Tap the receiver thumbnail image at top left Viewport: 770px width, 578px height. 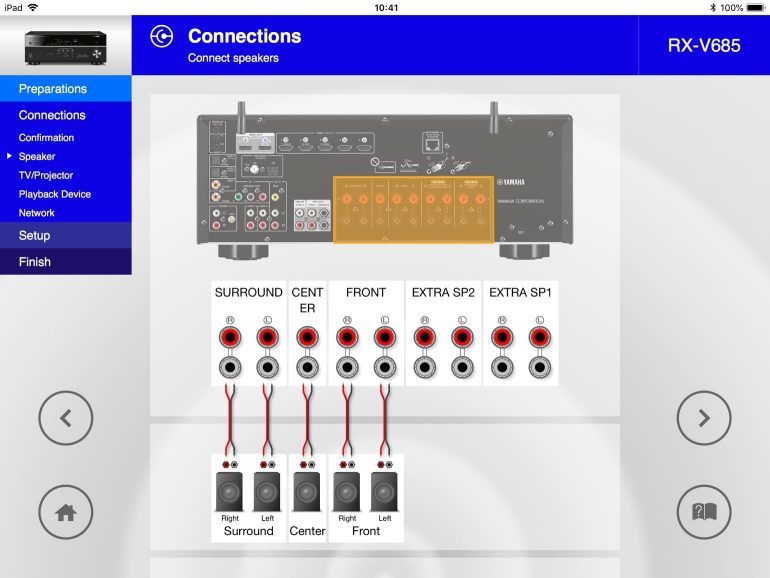(x=65, y=45)
